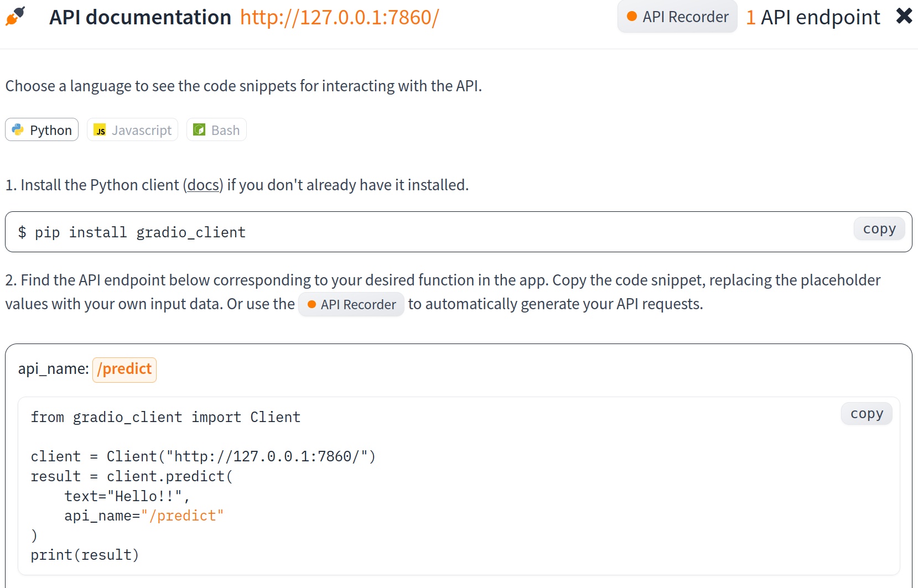Click the inline API Recorder badge in step 2
The height and width of the screenshot is (588, 918).
[351, 304]
